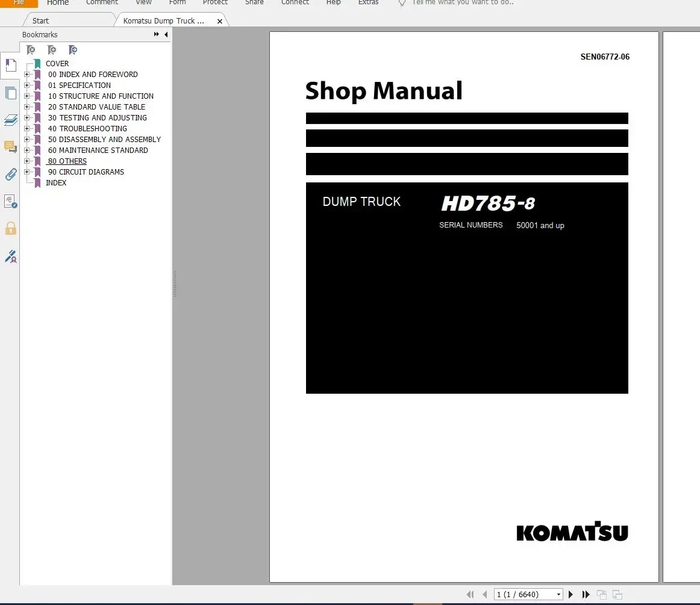This screenshot has width=700, height=605.
Task: Expand the 90 CIRCUIT DIAGRAMS bookmark
Action: [x=27, y=172]
